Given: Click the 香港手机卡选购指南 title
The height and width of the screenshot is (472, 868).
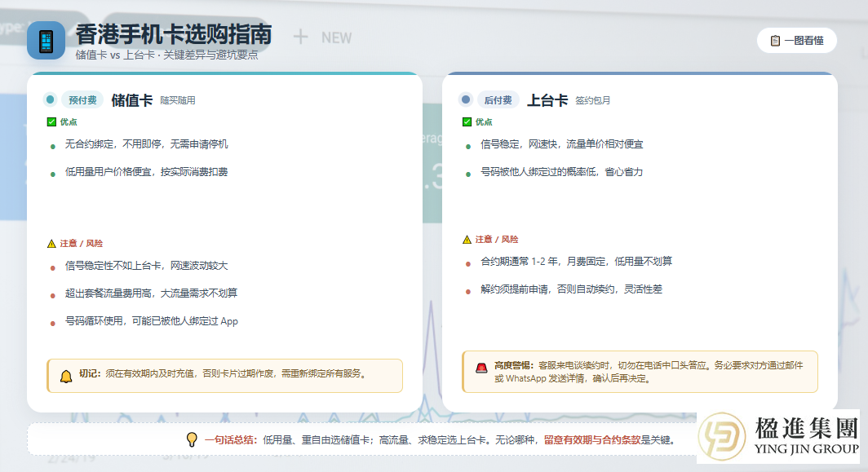Looking at the screenshot, I should point(174,34).
